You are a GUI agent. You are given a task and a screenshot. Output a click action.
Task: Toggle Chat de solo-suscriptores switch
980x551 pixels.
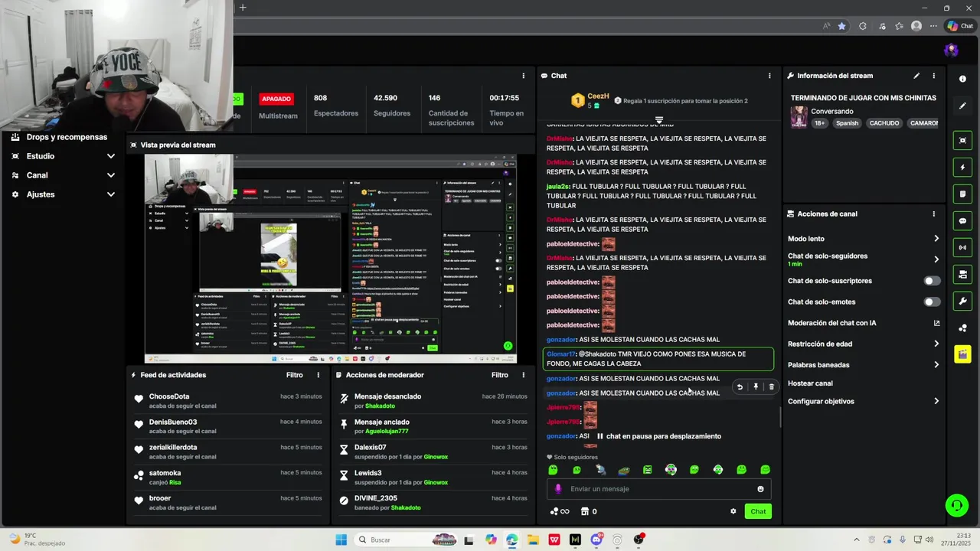click(932, 281)
